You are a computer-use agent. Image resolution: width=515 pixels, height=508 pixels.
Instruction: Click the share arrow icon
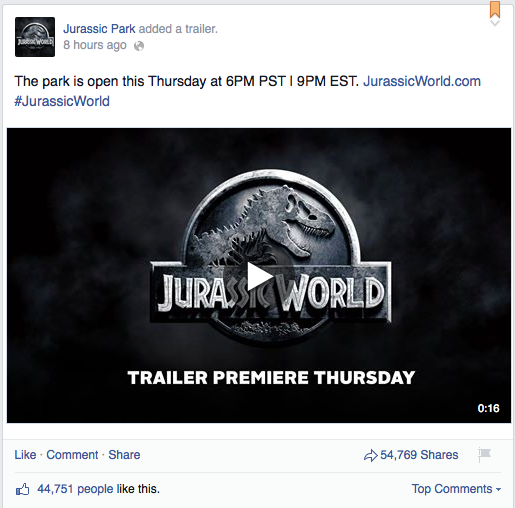(x=371, y=455)
